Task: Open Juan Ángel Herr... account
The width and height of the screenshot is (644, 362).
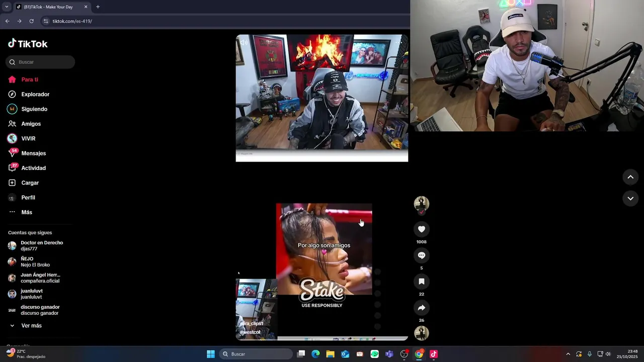Action: pos(34,278)
